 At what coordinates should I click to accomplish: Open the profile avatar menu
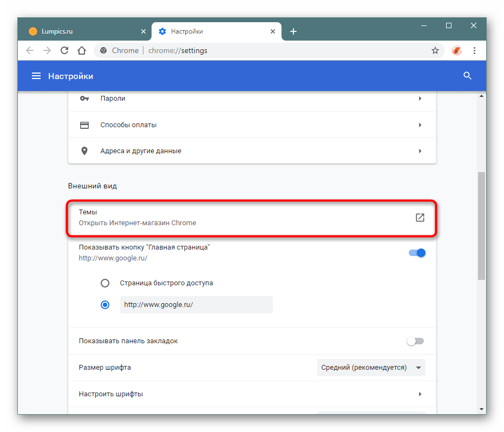coord(456,50)
